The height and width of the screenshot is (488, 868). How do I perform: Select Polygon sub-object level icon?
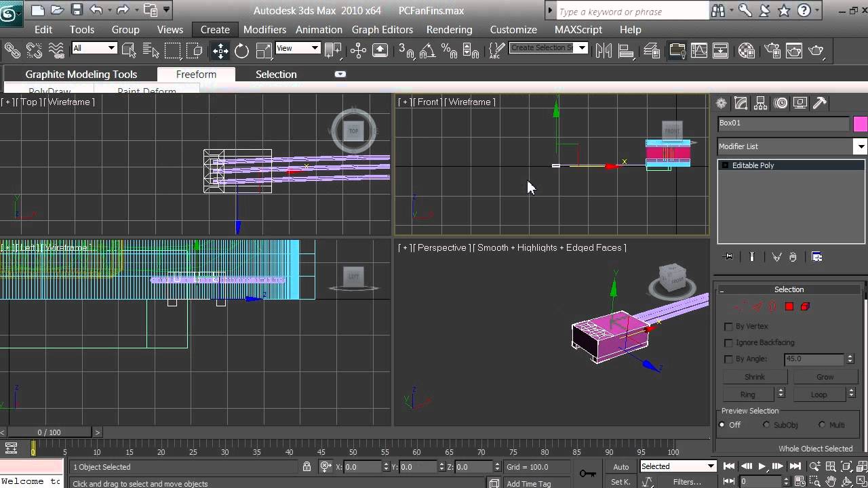(x=789, y=306)
